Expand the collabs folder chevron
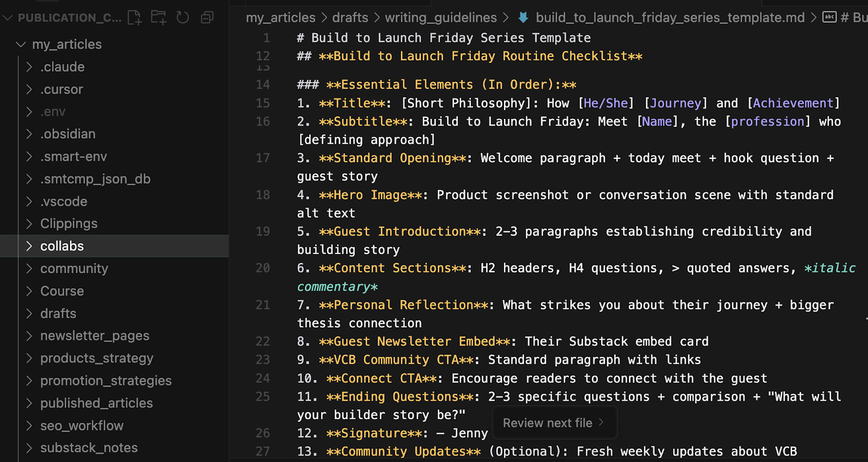This screenshot has width=868, height=462. pyautogui.click(x=29, y=246)
